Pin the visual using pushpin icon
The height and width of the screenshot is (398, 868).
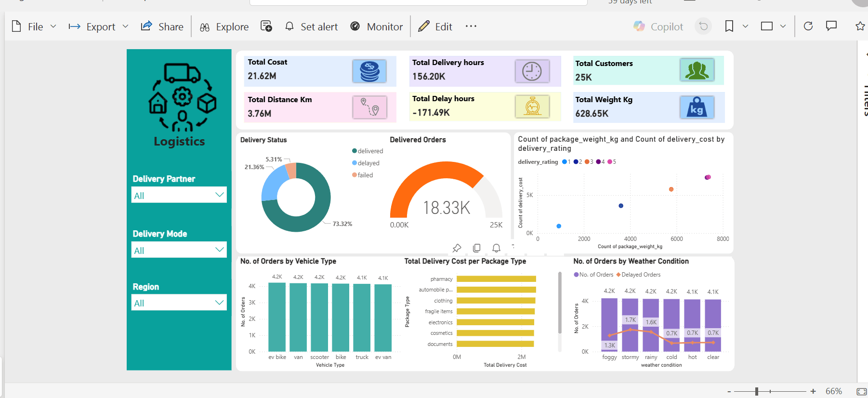[457, 248]
